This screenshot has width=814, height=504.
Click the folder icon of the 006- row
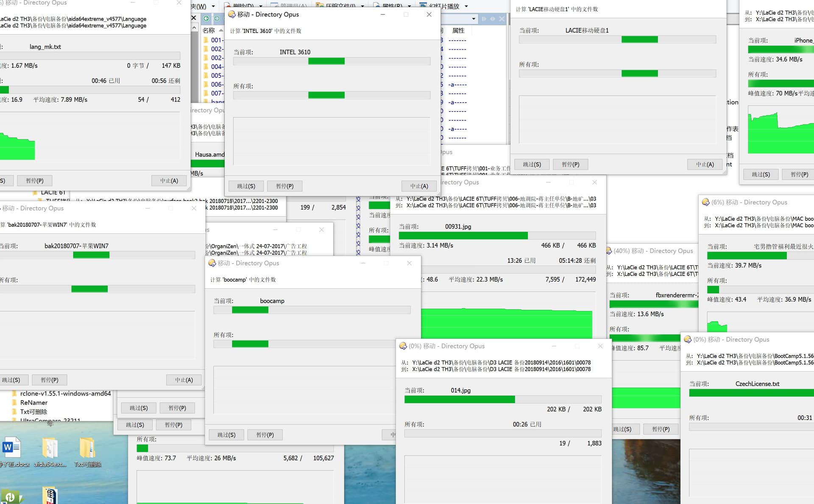click(x=206, y=84)
